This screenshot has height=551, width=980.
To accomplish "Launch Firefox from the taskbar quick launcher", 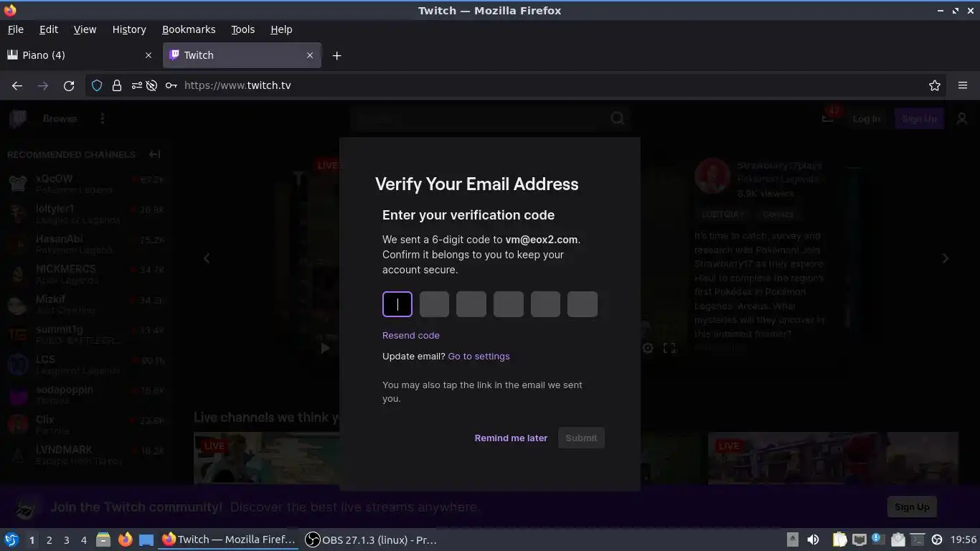I will coord(126,540).
